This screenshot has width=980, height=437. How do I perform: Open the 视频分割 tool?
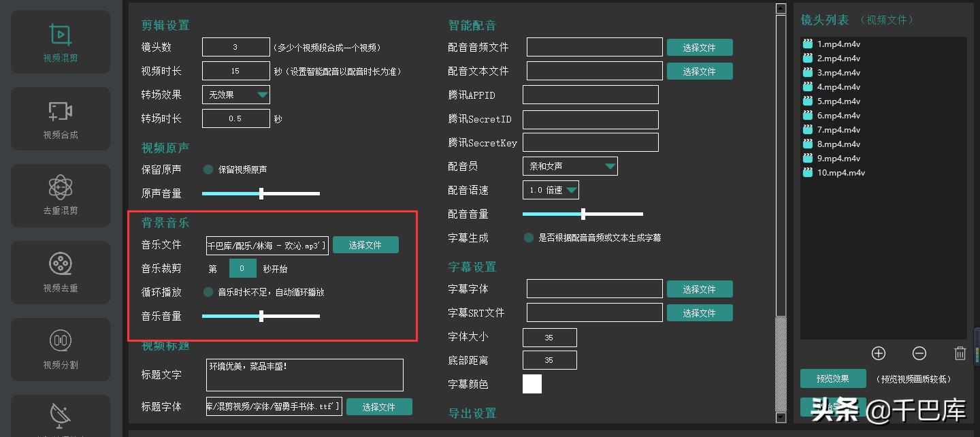pyautogui.click(x=60, y=349)
